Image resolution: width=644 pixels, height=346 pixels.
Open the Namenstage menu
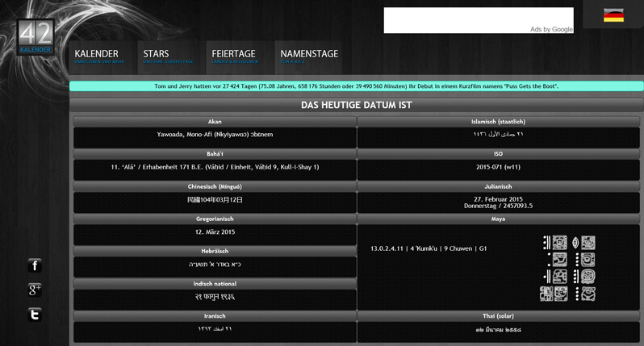pos(308,56)
